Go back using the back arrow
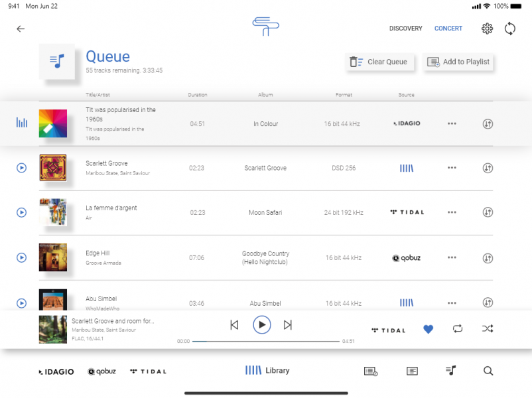This screenshot has width=532, height=398. (x=21, y=29)
